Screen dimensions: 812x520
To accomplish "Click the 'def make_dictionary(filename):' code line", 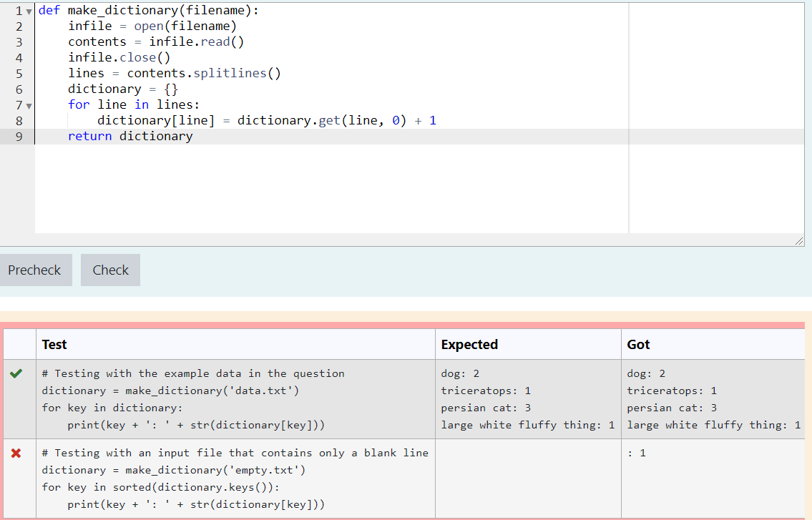I will [x=148, y=10].
